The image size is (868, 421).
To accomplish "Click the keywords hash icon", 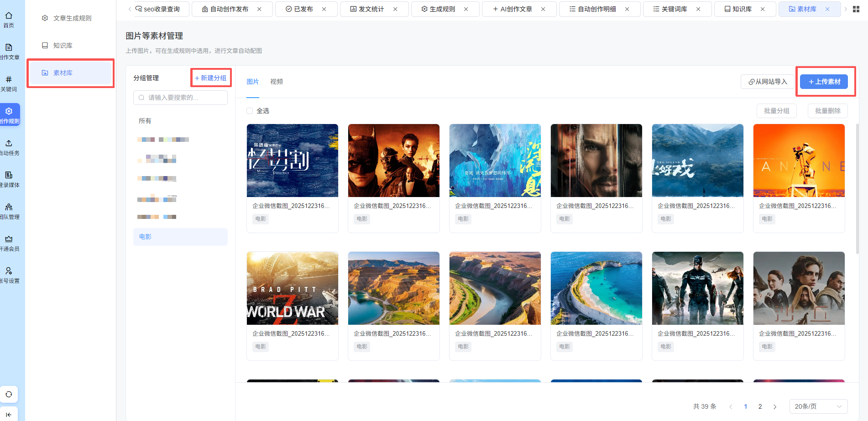I will tap(9, 80).
